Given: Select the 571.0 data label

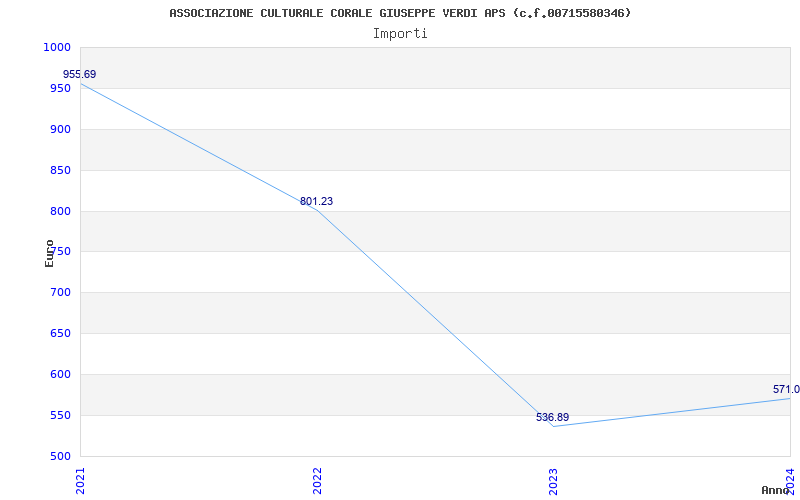Looking at the screenshot, I should pos(786,390).
